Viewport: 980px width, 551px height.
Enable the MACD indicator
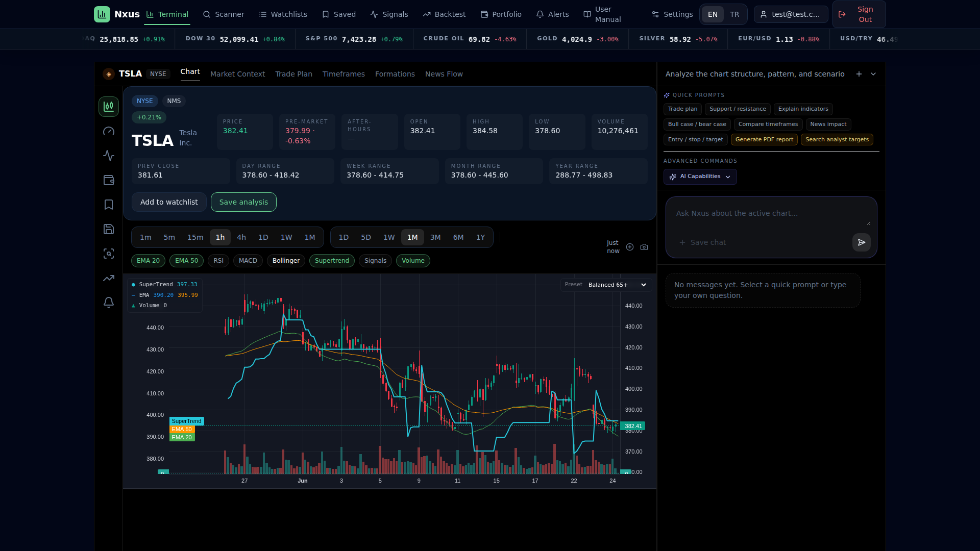[248, 261]
